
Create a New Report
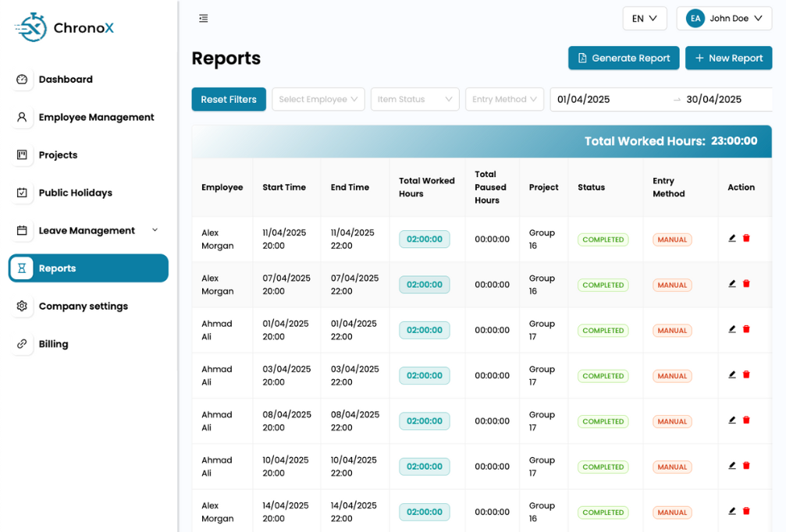pos(728,58)
